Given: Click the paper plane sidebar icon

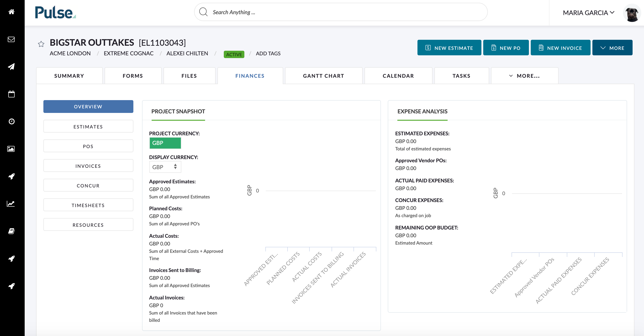Looking at the screenshot, I should click(11, 67).
